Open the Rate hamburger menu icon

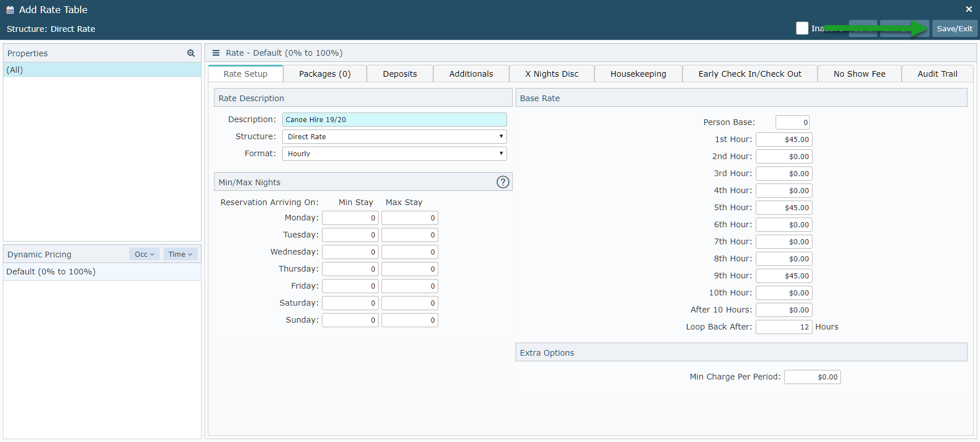tap(216, 53)
